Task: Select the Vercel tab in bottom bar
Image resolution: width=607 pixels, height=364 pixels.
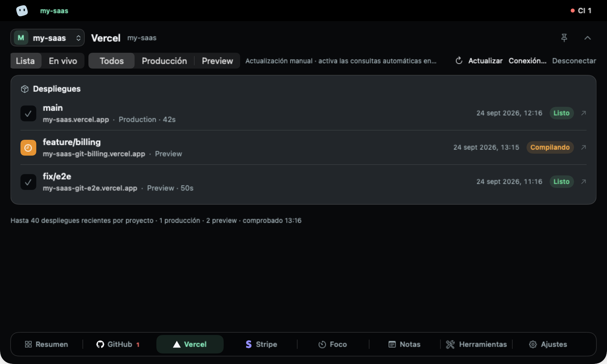Action: [x=190, y=344]
